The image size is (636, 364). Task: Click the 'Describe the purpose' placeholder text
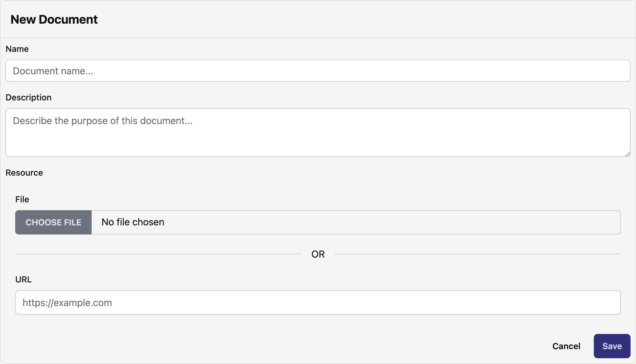coord(103,121)
